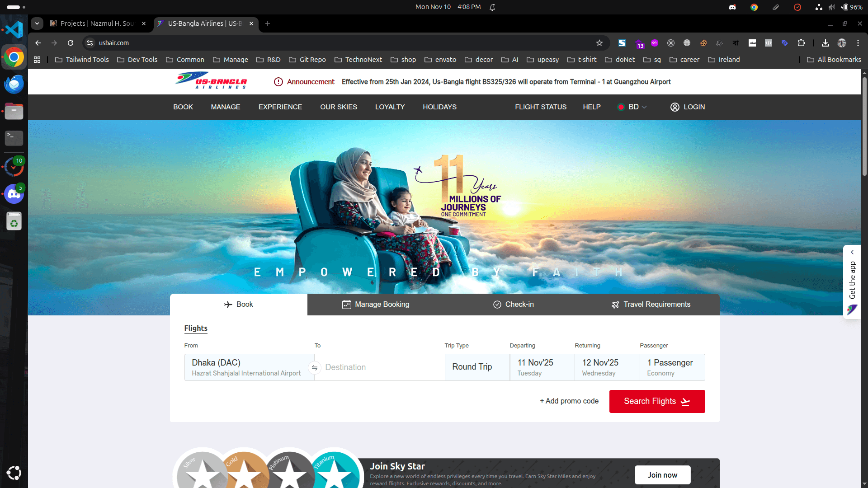Click the swap origin/destination icon
This screenshot has width=868, height=488.
tap(315, 368)
